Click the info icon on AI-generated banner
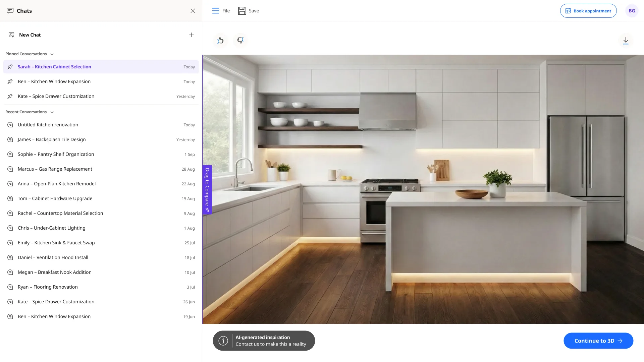Screen dimensions: 644x362 [x=223, y=341]
